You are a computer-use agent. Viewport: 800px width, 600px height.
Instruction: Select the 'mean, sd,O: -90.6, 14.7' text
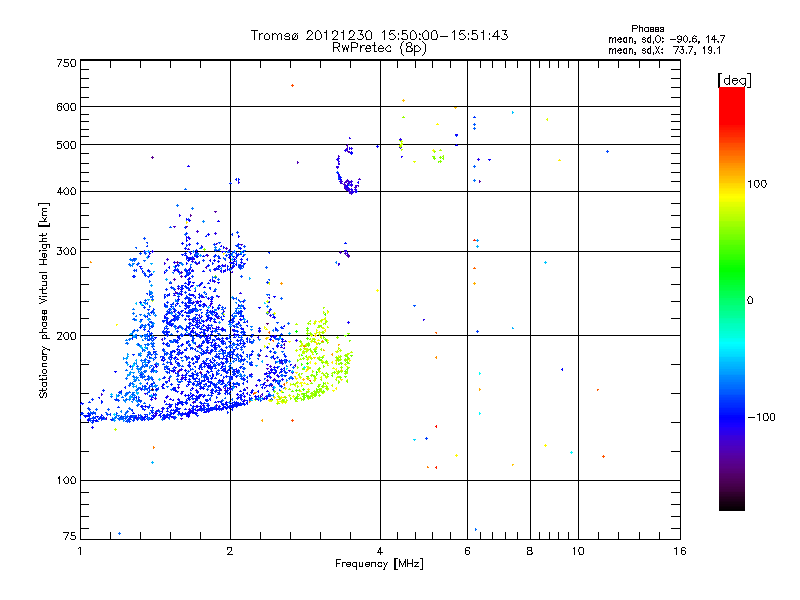coord(666,39)
